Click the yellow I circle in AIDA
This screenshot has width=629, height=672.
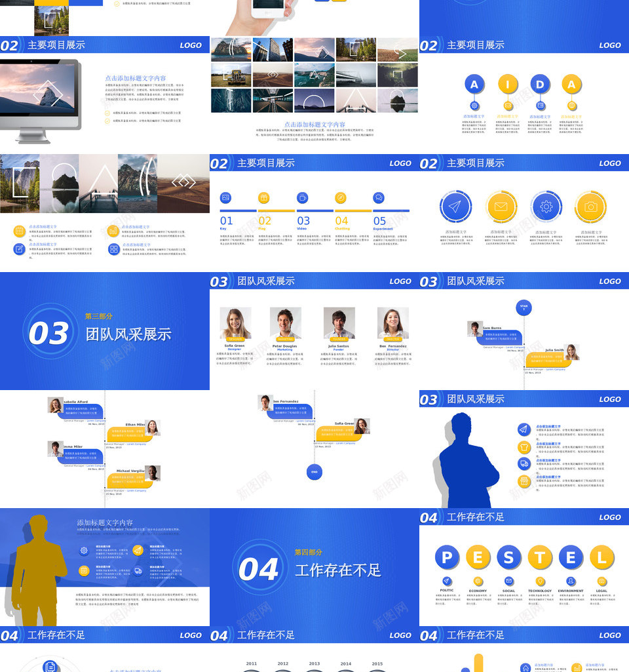click(508, 85)
